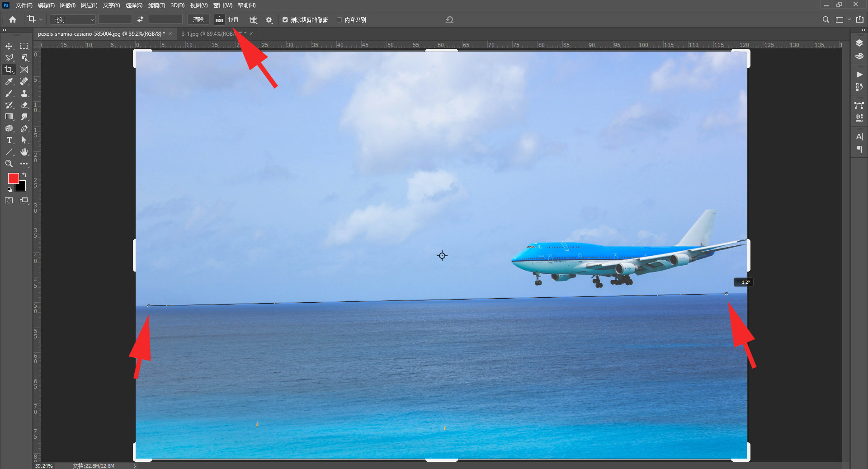Select the Brush tool
The width and height of the screenshot is (868, 469).
coord(9,93)
